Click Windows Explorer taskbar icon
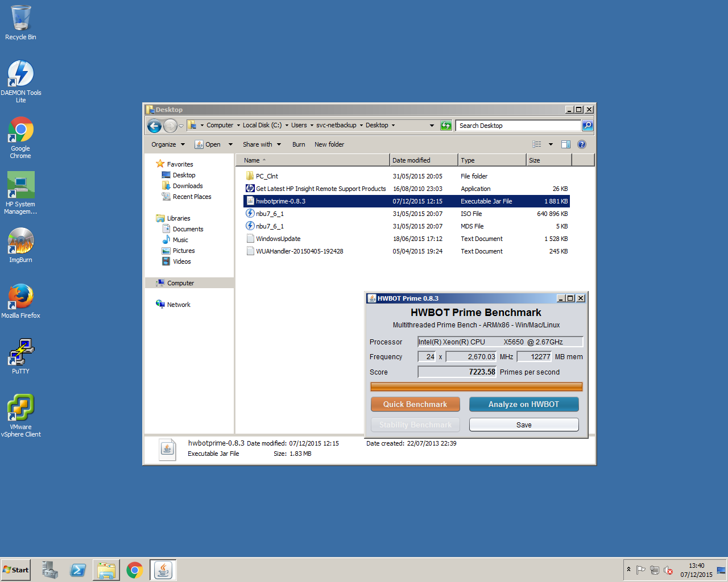This screenshot has height=582, width=728. pyautogui.click(x=106, y=570)
